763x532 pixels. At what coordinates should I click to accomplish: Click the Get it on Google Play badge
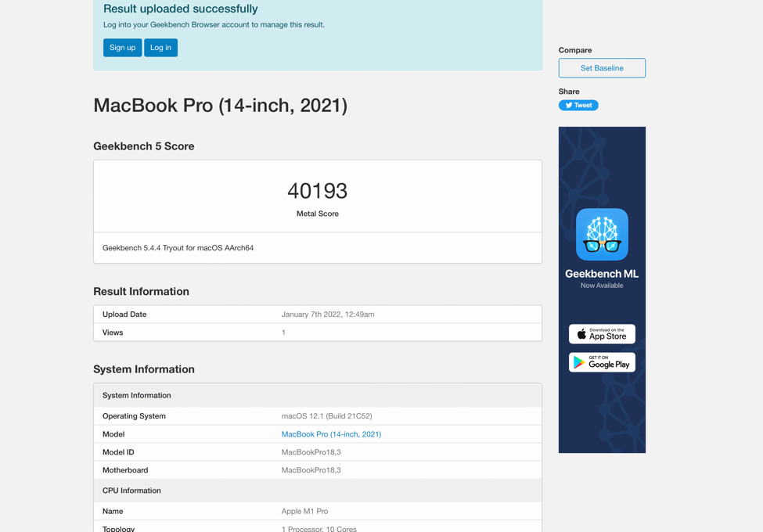pos(602,362)
